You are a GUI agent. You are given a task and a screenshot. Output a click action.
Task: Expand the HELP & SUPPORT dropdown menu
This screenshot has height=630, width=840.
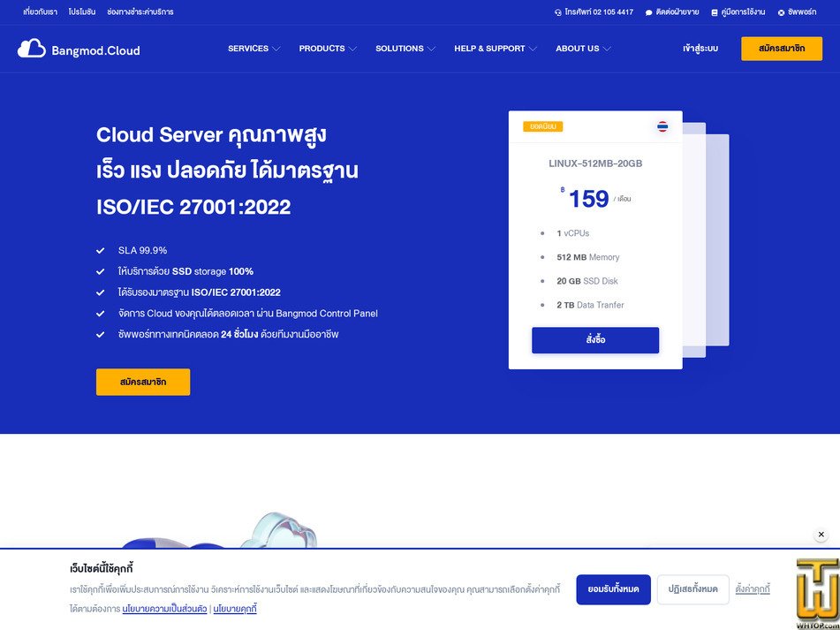coord(496,49)
